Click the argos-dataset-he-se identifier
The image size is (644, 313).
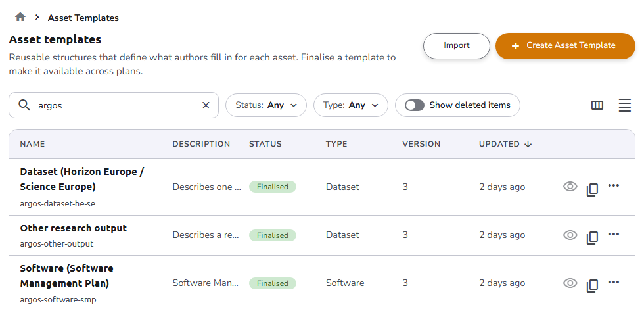(x=58, y=203)
